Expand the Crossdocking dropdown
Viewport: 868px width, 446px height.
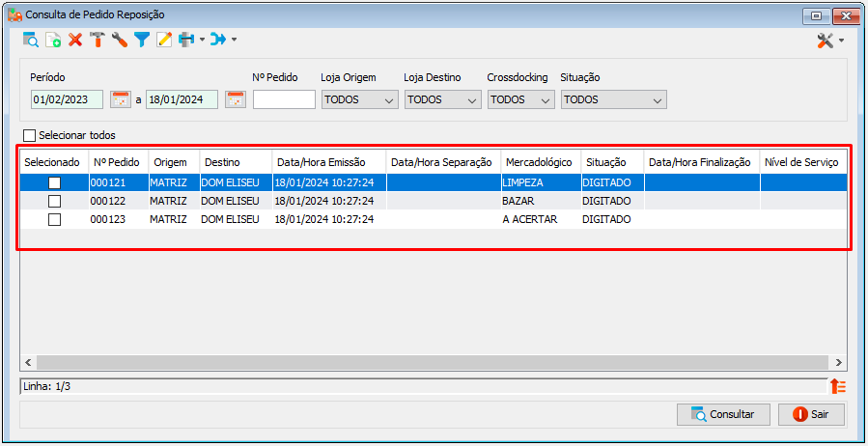click(521, 100)
